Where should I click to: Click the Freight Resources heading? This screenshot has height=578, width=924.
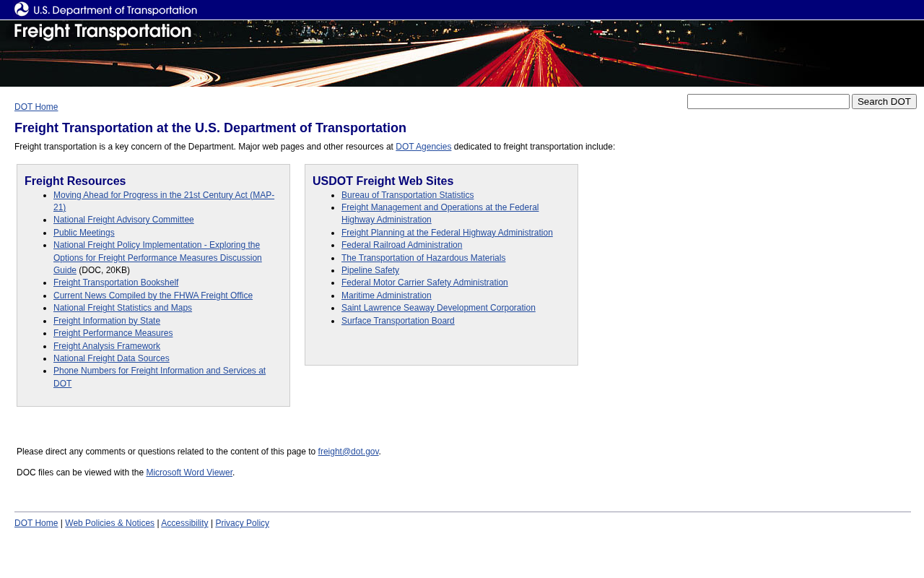(75, 181)
